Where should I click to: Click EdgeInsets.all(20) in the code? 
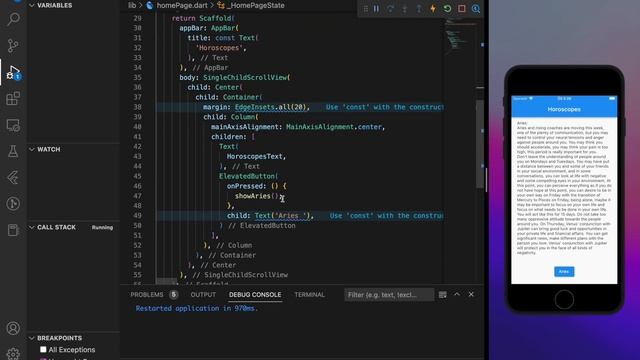pos(270,107)
